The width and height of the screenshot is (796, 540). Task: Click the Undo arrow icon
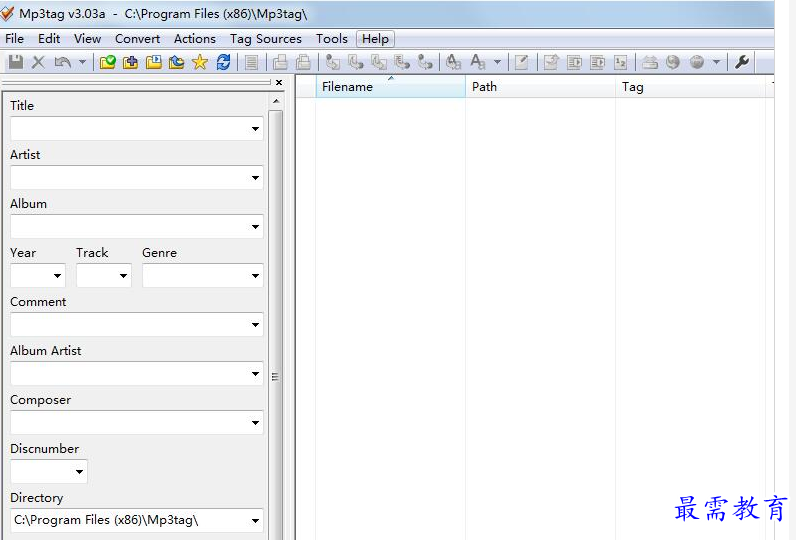(x=62, y=62)
